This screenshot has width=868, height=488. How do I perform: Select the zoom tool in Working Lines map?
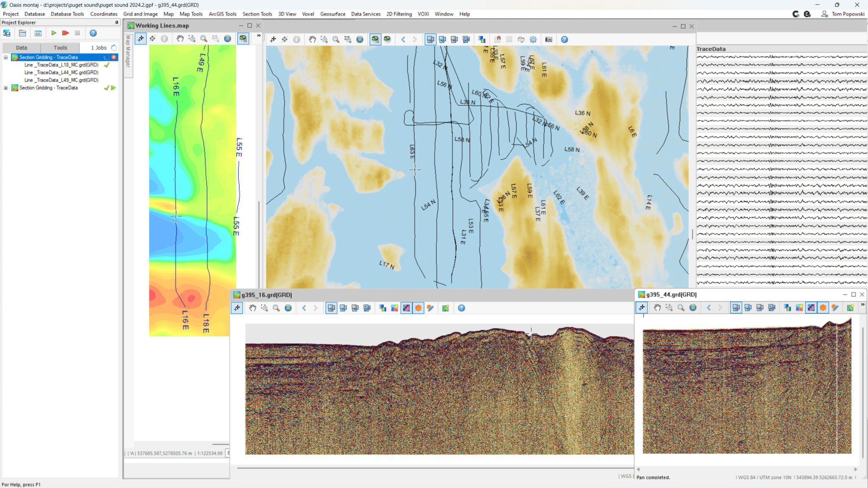pyautogui.click(x=203, y=39)
